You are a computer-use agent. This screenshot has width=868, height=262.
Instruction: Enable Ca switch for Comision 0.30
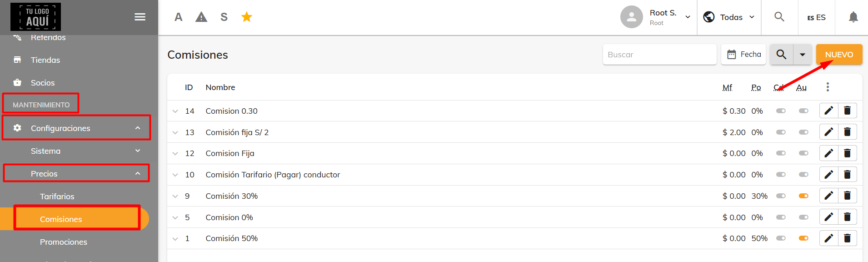tap(781, 111)
